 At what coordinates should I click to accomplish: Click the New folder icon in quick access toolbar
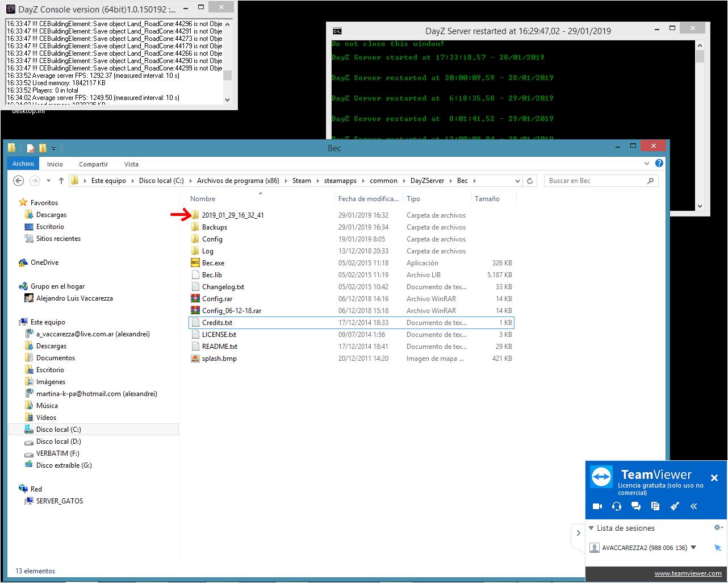(43, 148)
